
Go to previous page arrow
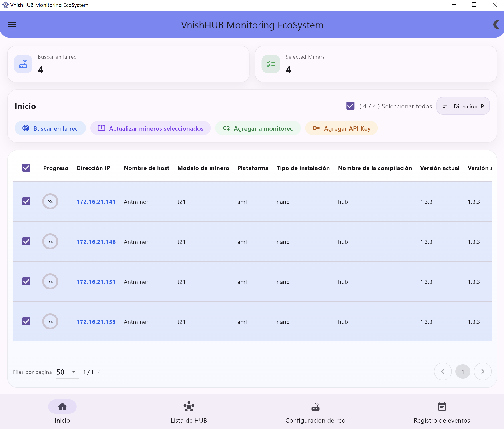coord(443,371)
